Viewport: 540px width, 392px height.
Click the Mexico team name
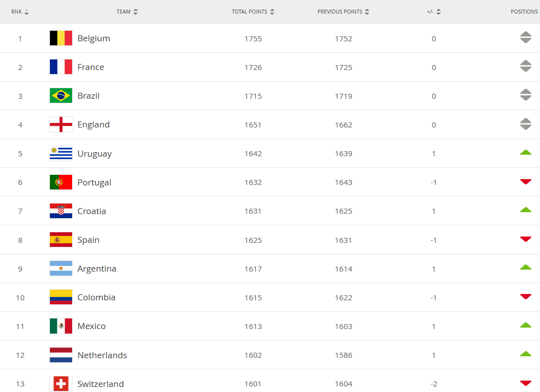pos(91,326)
